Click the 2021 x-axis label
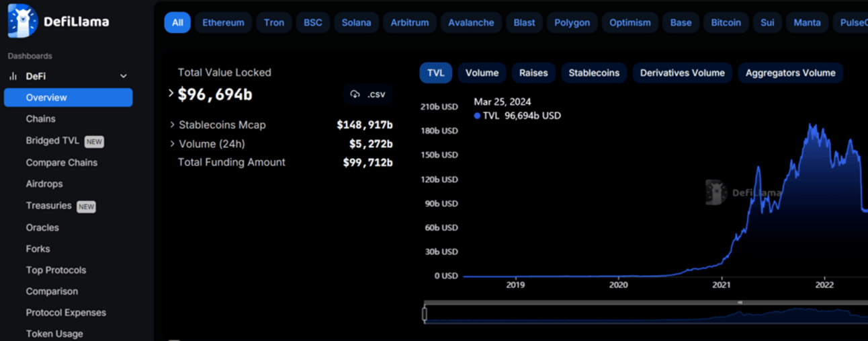The image size is (868, 341). click(x=722, y=285)
